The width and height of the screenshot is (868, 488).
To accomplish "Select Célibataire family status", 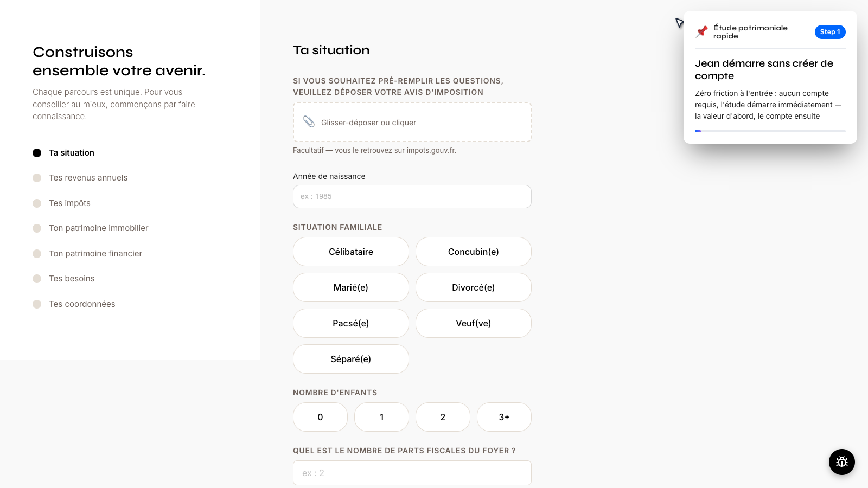I will [350, 252].
